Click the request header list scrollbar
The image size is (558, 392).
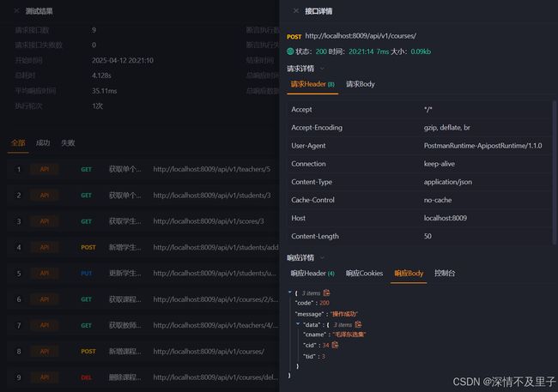554,172
